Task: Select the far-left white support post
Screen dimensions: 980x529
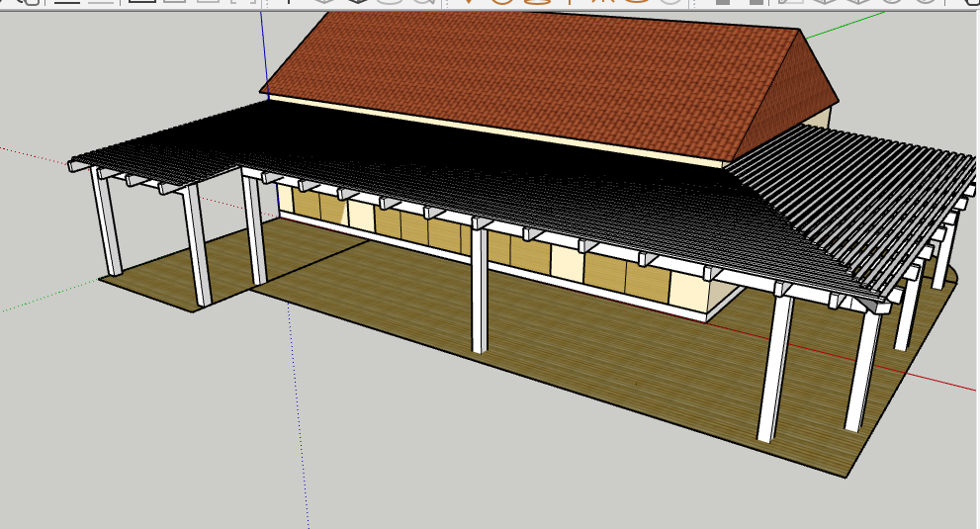Action: click(x=107, y=222)
